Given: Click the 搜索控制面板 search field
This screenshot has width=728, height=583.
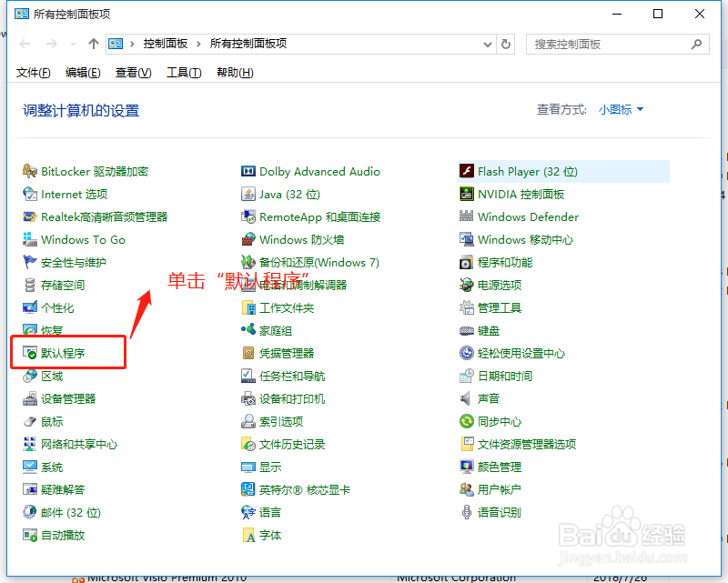Looking at the screenshot, I should click(618, 44).
